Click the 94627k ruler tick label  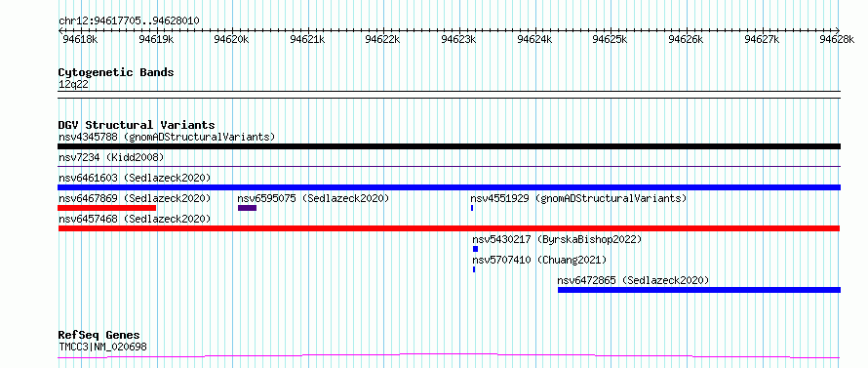763,39
